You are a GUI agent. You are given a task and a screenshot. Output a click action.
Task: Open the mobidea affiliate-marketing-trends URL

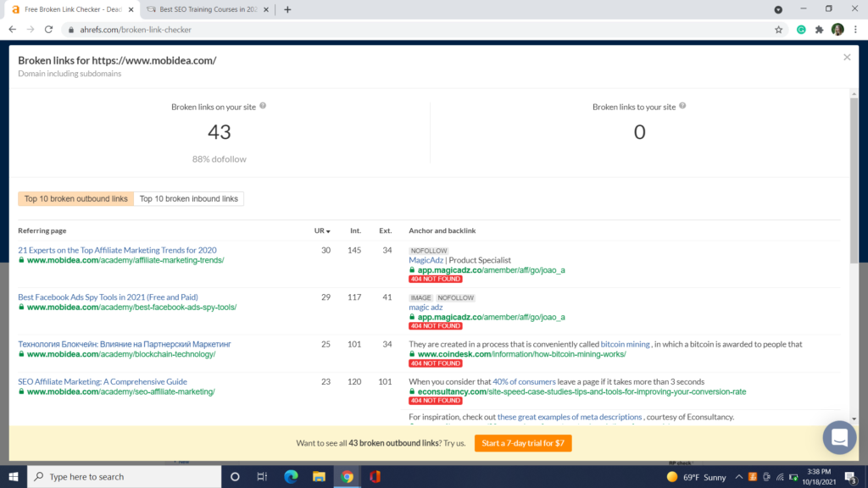[x=125, y=260]
